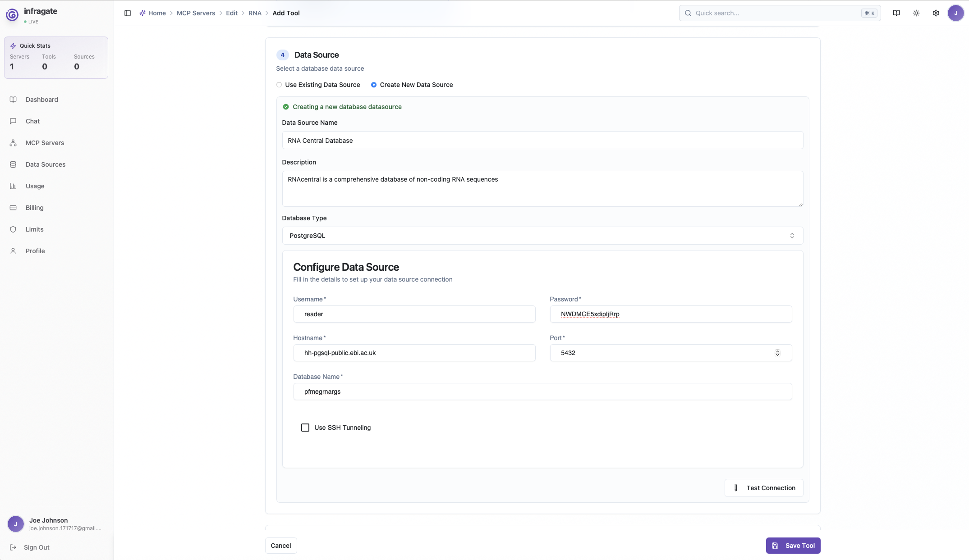The width and height of the screenshot is (969, 560).
Task: Click the Hostname field
Action: (414, 353)
